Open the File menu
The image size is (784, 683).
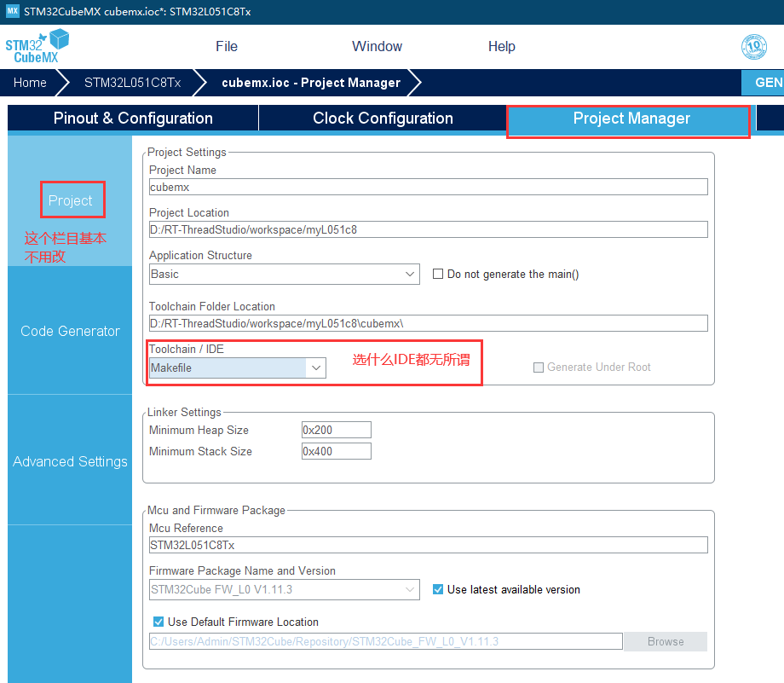point(227,47)
